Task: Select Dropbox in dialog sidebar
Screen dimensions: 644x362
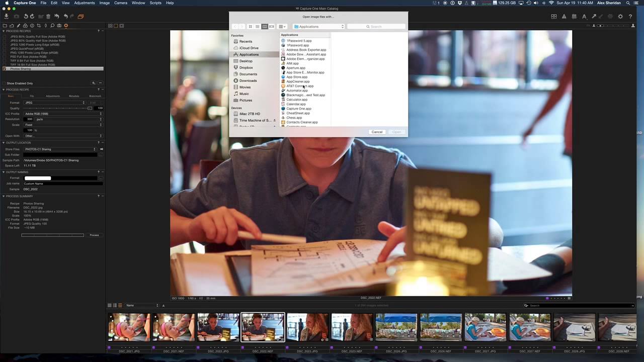Action: pos(246,67)
